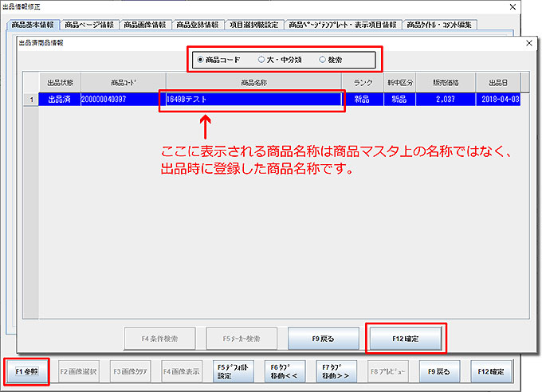Click the F5 メーカー検索 button
Screen dimensions: 542x392
(242, 339)
